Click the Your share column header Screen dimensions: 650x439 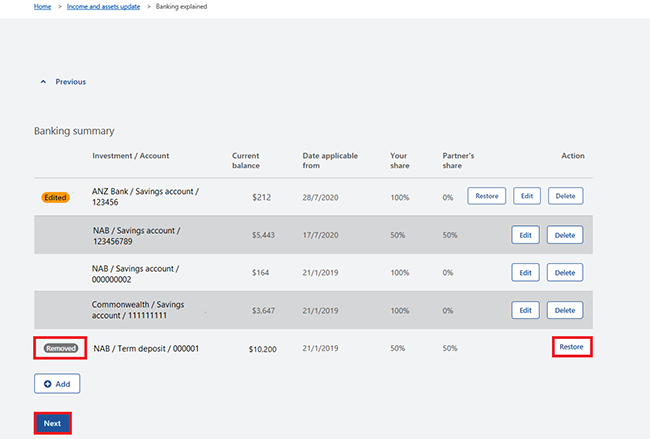[x=400, y=160]
